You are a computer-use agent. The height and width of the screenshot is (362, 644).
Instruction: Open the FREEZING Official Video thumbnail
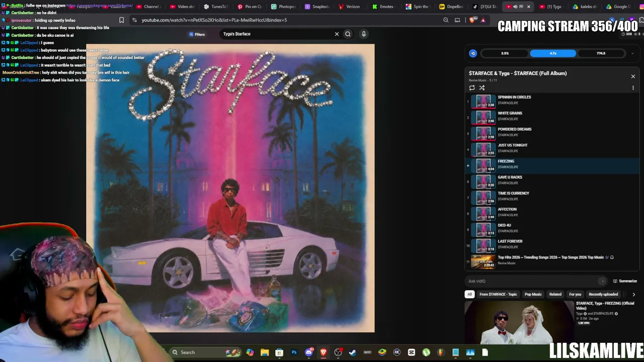(519, 322)
